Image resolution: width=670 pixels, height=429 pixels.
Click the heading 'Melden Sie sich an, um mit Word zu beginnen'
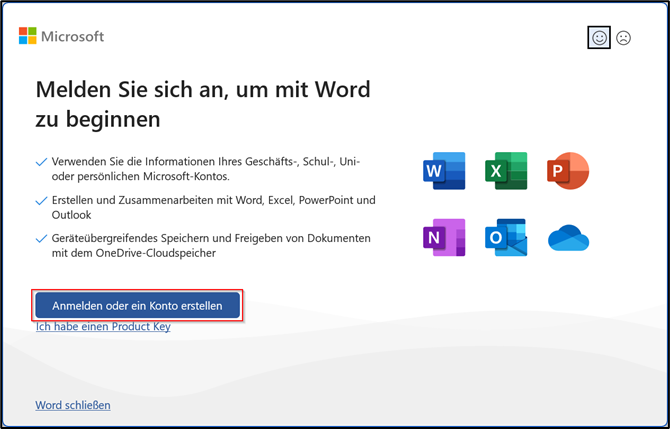pyautogui.click(x=203, y=104)
